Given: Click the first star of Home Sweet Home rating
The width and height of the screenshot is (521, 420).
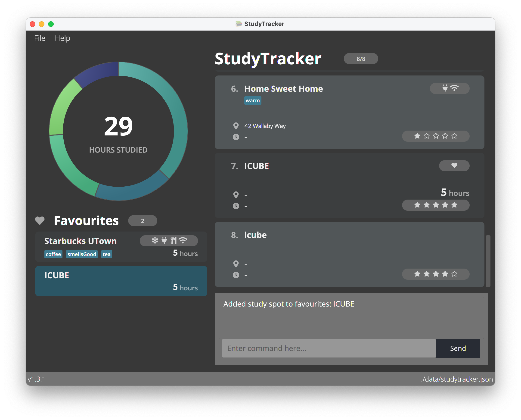Looking at the screenshot, I should pyautogui.click(x=417, y=136).
